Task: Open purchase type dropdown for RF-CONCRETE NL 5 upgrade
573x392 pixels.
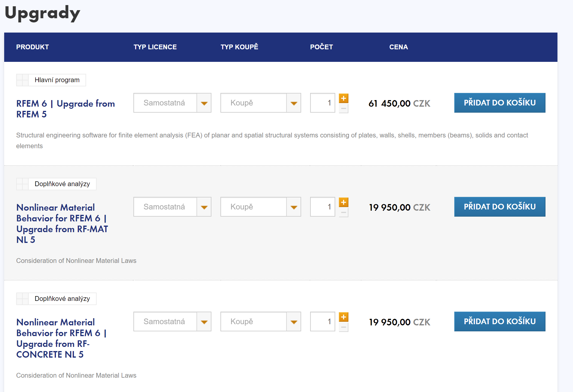Action: 260,321
